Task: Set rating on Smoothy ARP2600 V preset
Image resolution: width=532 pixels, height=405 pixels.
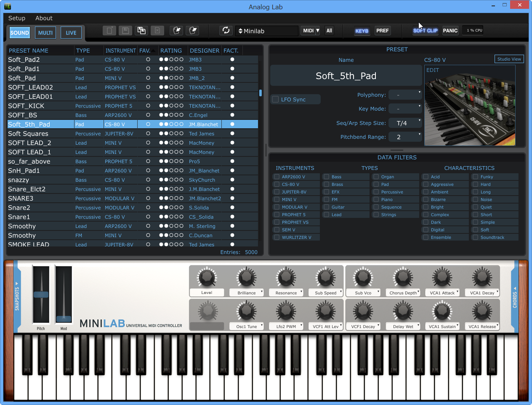Action: (x=171, y=226)
